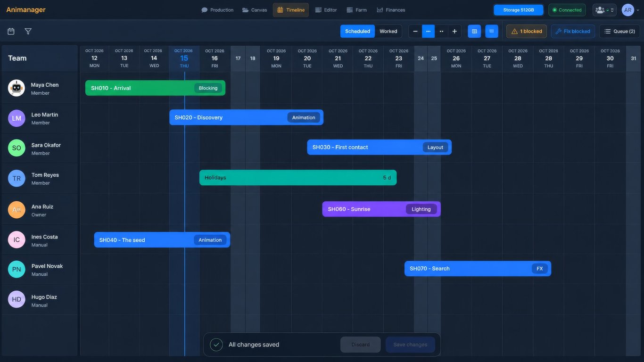Click the detailed row view icon
Image resolution: width=644 pixels, height=362 pixels.
(474, 31)
